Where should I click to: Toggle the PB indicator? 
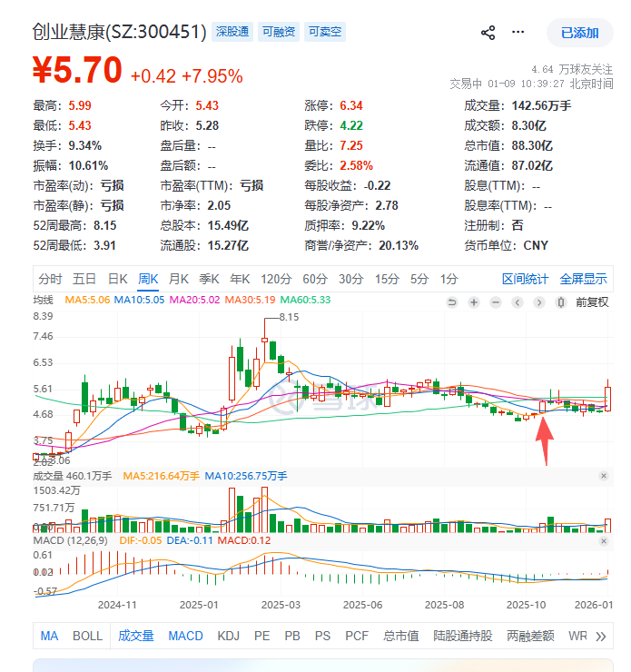[x=292, y=636]
